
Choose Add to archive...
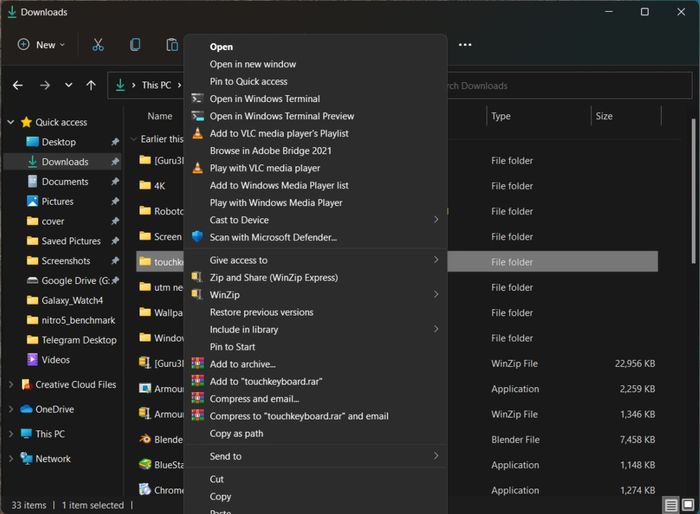[316, 364]
